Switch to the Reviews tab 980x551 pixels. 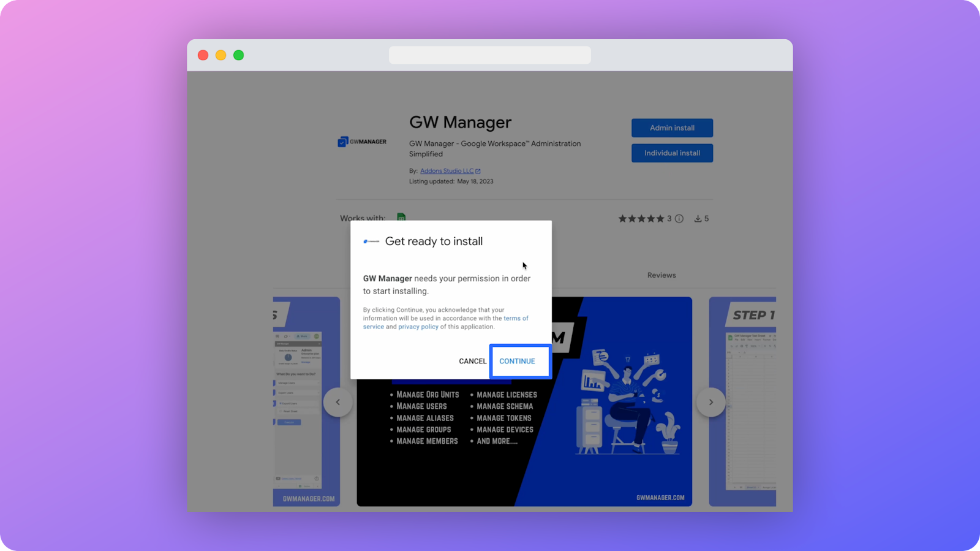pyautogui.click(x=661, y=275)
